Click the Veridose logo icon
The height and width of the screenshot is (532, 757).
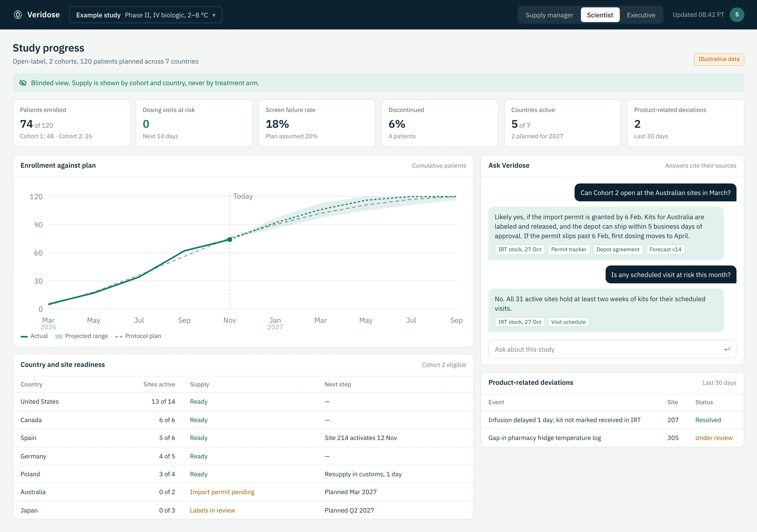(18, 15)
